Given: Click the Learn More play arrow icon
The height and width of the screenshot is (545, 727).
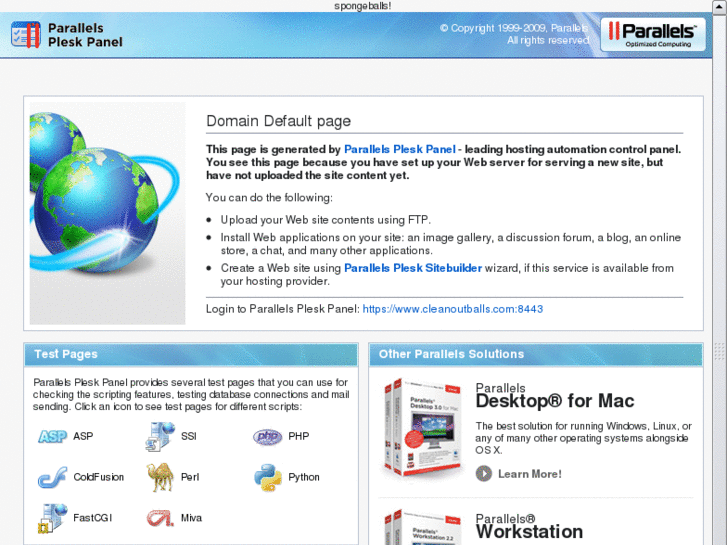Looking at the screenshot, I should pyautogui.click(x=484, y=474).
